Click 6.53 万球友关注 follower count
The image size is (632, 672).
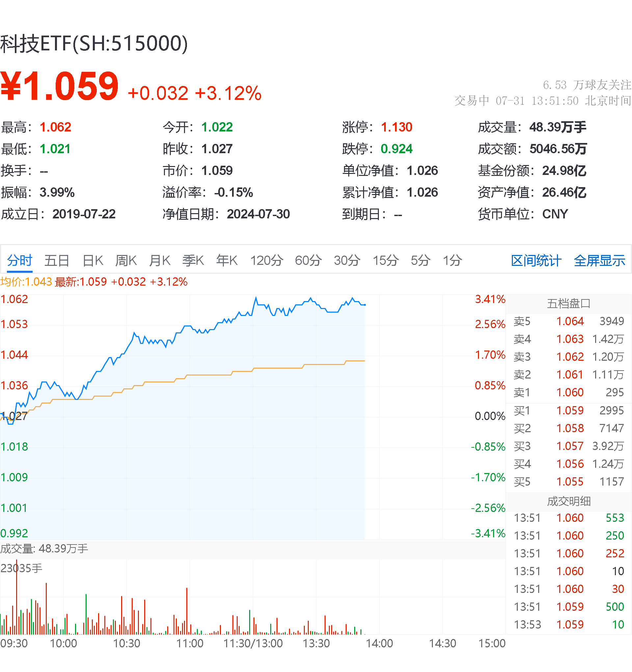point(587,85)
